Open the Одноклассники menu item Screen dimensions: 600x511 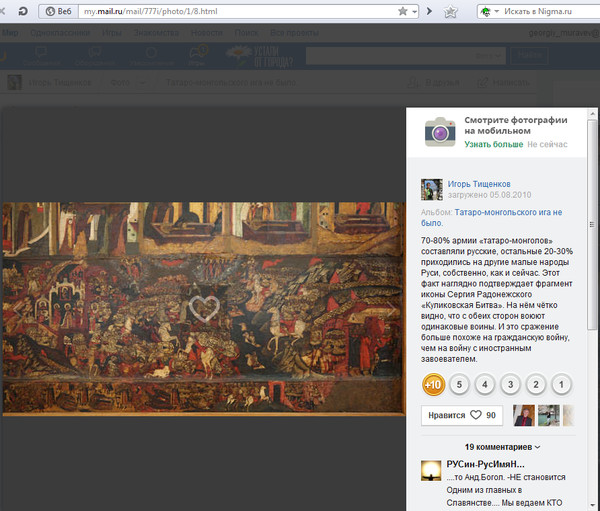pyautogui.click(x=60, y=33)
